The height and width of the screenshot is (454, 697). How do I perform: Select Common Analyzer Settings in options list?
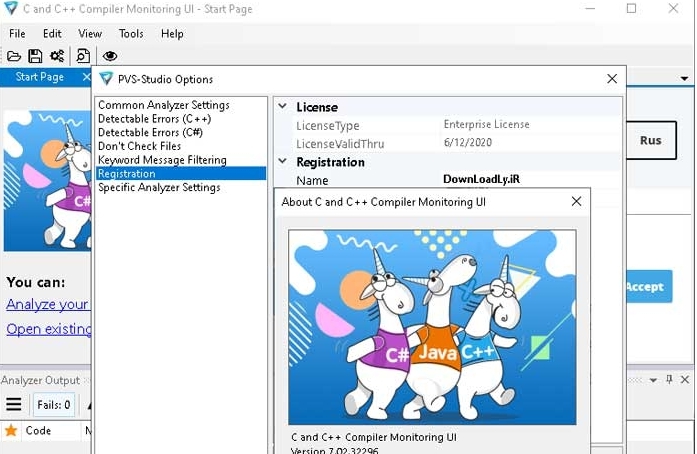164,105
